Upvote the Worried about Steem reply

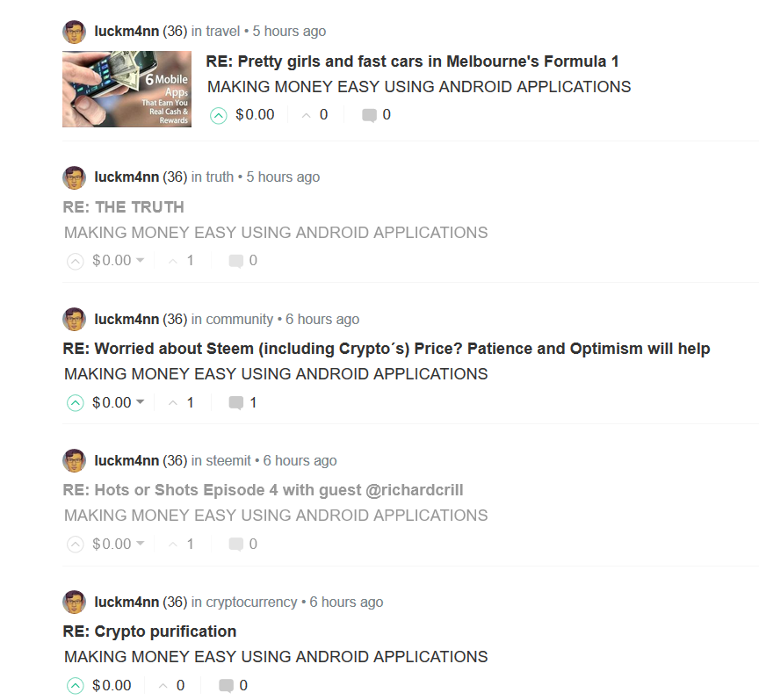tap(76, 403)
